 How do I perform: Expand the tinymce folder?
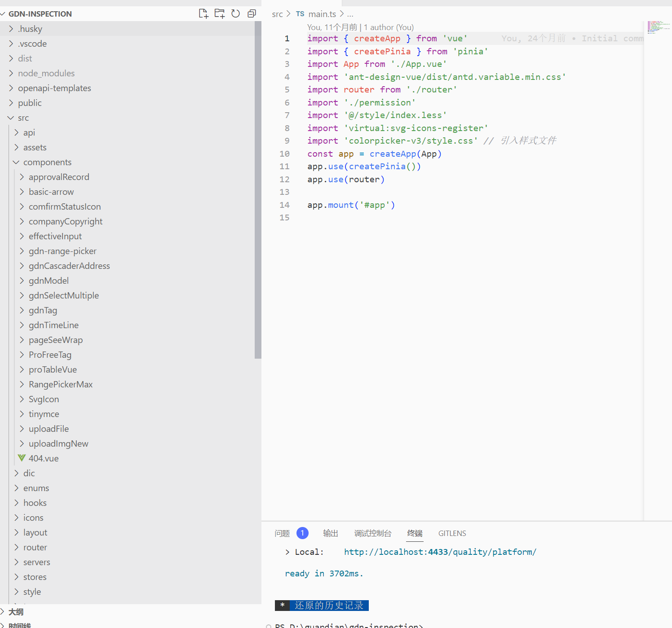(x=22, y=414)
